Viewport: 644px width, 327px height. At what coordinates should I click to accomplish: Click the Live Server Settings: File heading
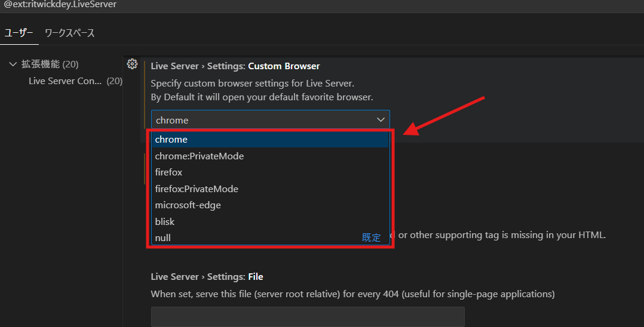[x=207, y=277]
